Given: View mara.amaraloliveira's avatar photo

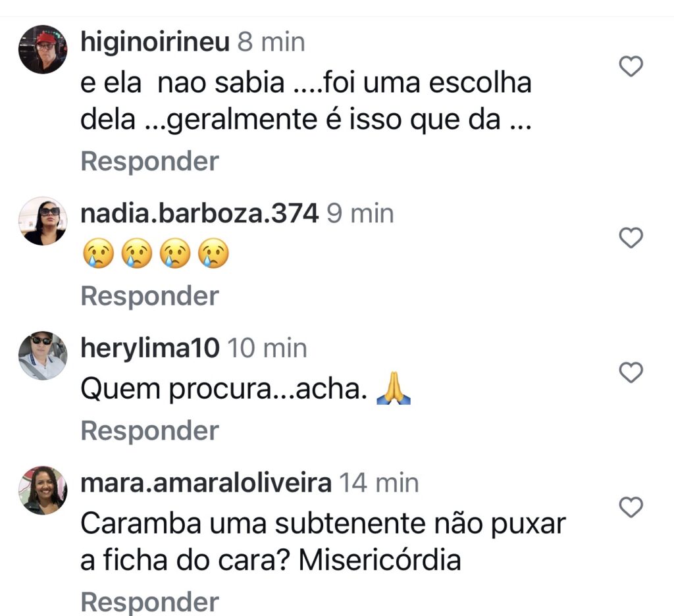Looking at the screenshot, I should pos(42,490).
